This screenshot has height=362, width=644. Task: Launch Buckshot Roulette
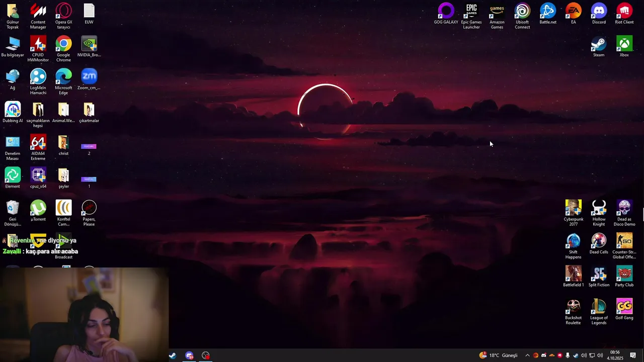point(573,312)
